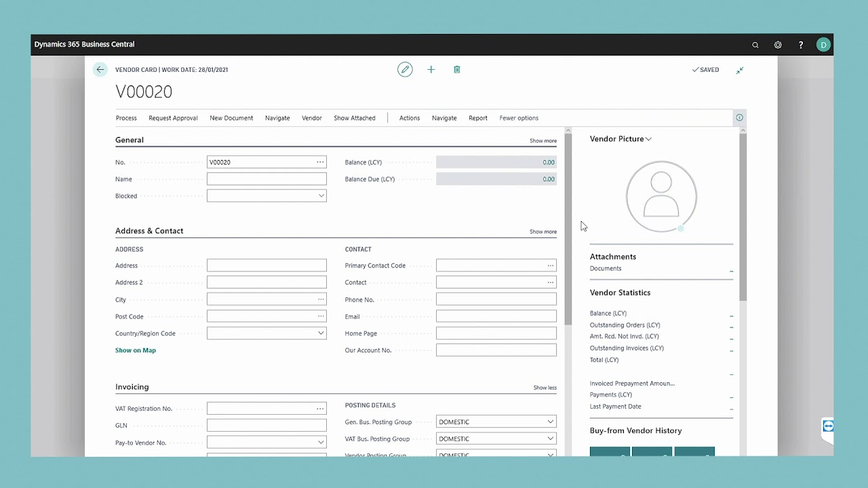Click the GLN input field

pyautogui.click(x=267, y=425)
